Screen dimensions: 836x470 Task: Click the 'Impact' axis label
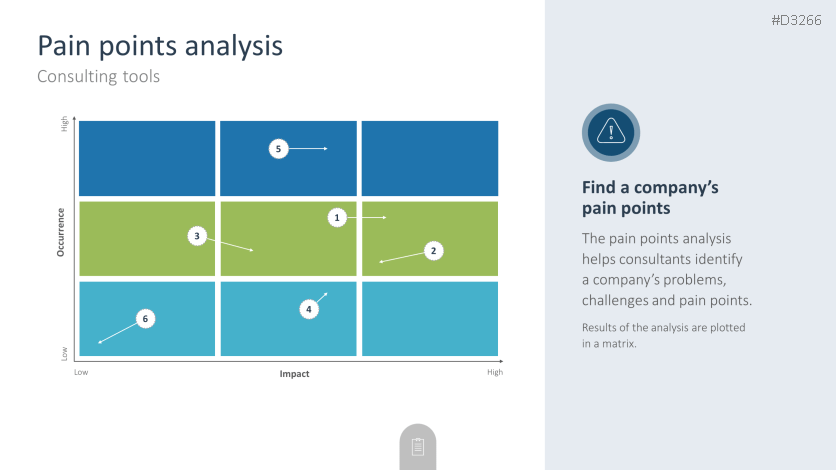pos(294,374)
